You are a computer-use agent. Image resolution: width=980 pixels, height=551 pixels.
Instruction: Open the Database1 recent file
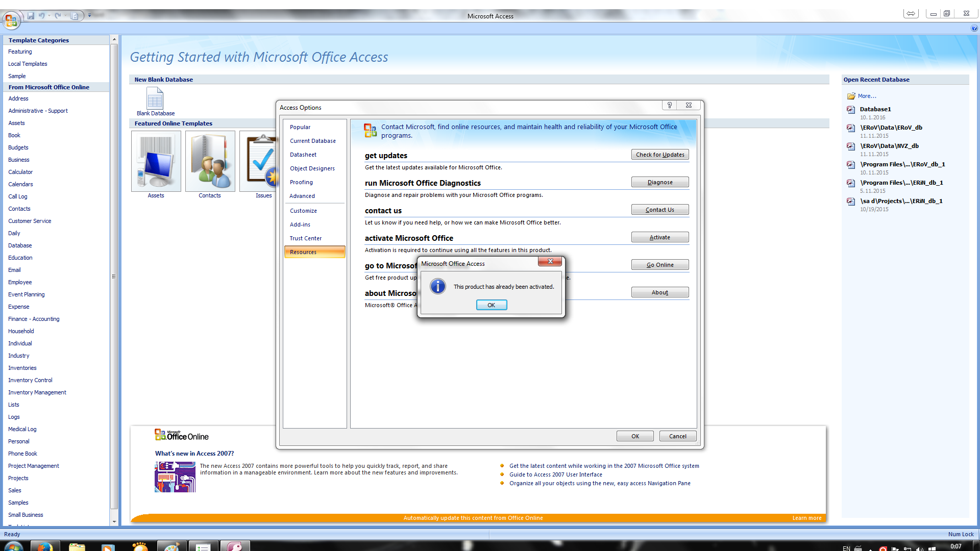[875, 109]
